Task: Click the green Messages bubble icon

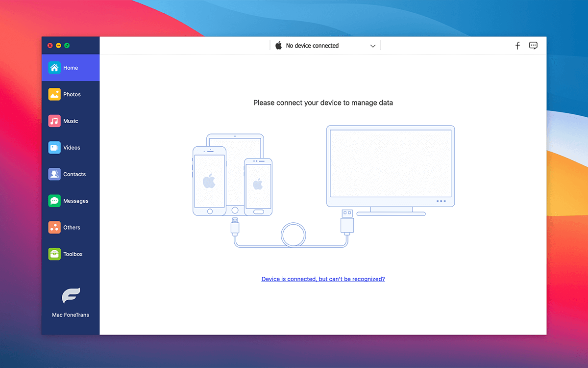Action: [x=54, y=201]
